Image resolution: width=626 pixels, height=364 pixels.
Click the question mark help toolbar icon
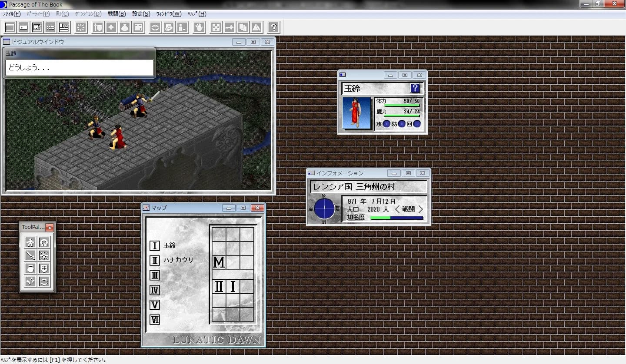pos(273,27)
